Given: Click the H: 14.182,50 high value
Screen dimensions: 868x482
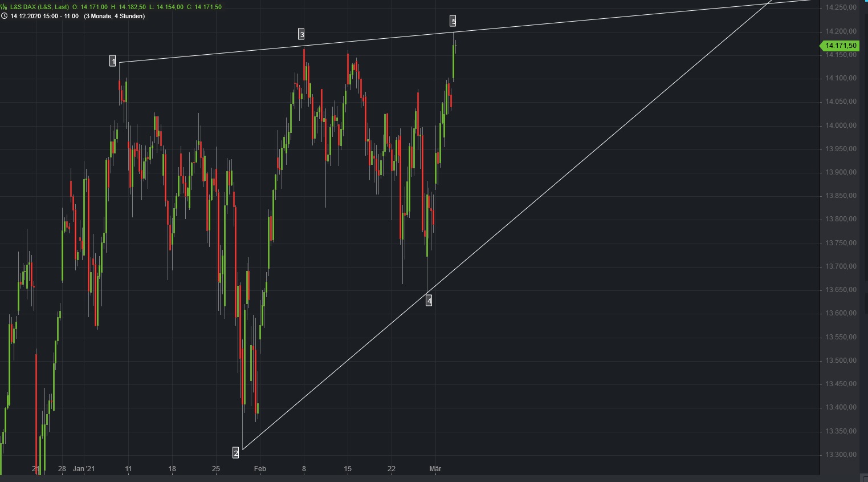Looking at the screenshot, I should 128,8.
